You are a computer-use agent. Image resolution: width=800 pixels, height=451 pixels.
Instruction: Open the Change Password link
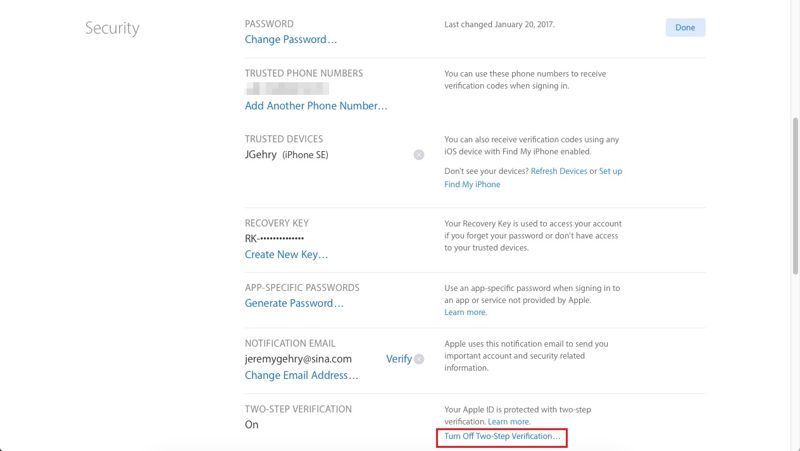(x=291, y=40)
